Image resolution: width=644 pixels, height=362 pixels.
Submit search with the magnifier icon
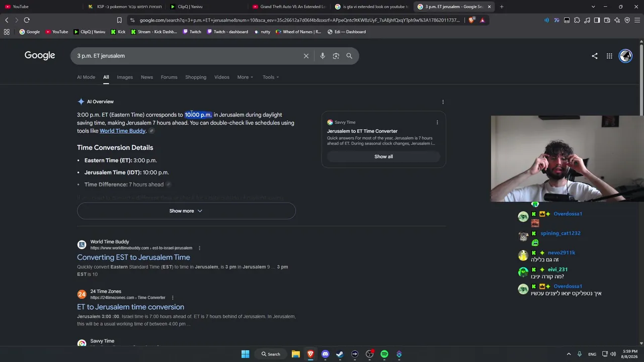(x=349, y=56)
